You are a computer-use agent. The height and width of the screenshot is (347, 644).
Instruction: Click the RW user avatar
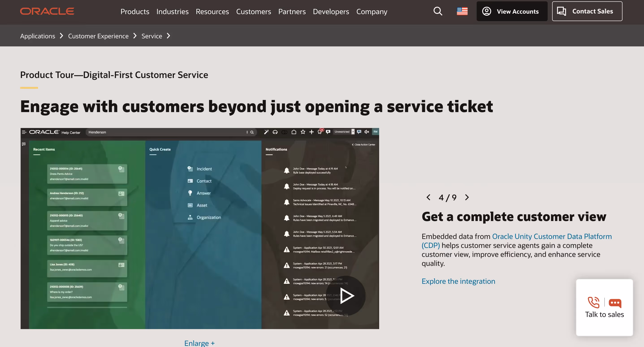pos(375,132)
